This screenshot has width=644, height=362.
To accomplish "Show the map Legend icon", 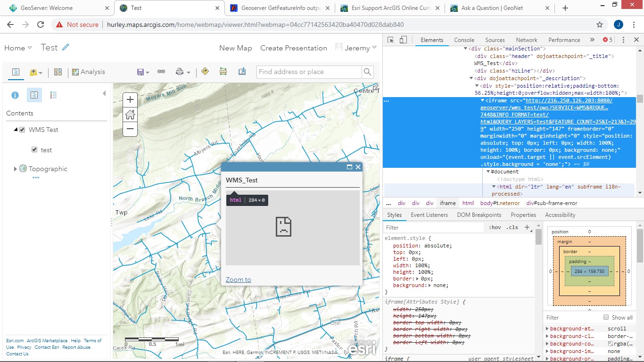I will pos(53,95).
